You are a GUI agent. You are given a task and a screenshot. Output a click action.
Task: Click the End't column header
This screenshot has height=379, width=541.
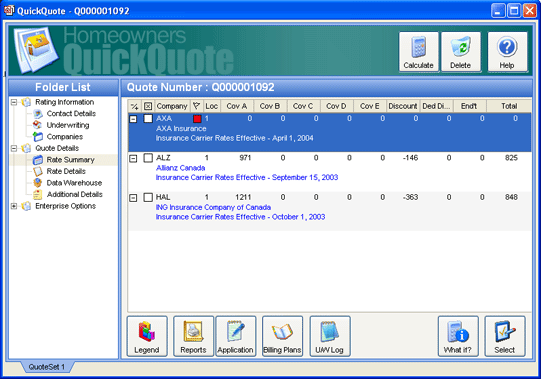[x=469, y=106]
